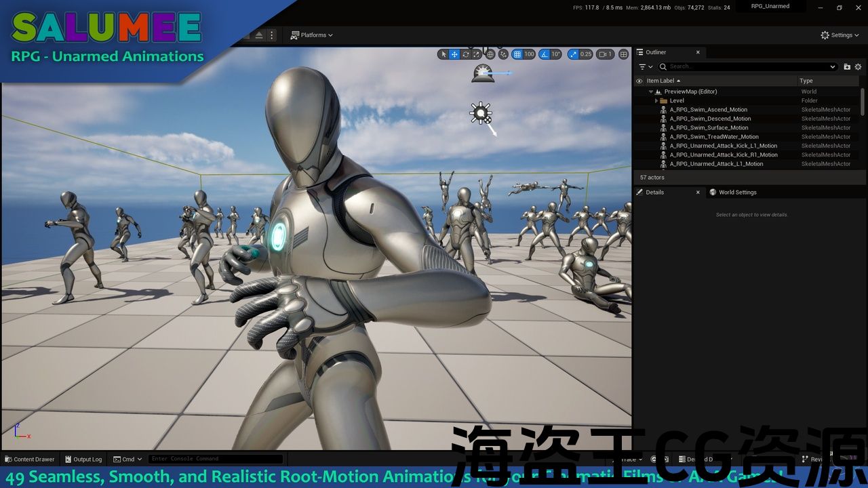Click the Outliner settings gear icon
Viewport: 868px width, 488px height.
(858, 66)
